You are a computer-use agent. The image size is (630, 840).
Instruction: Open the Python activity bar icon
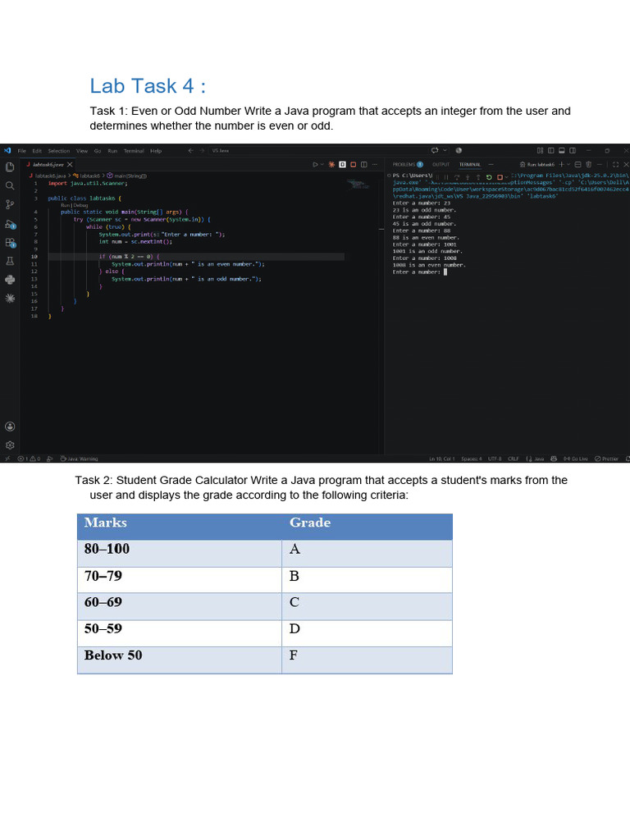click(10, 280)
